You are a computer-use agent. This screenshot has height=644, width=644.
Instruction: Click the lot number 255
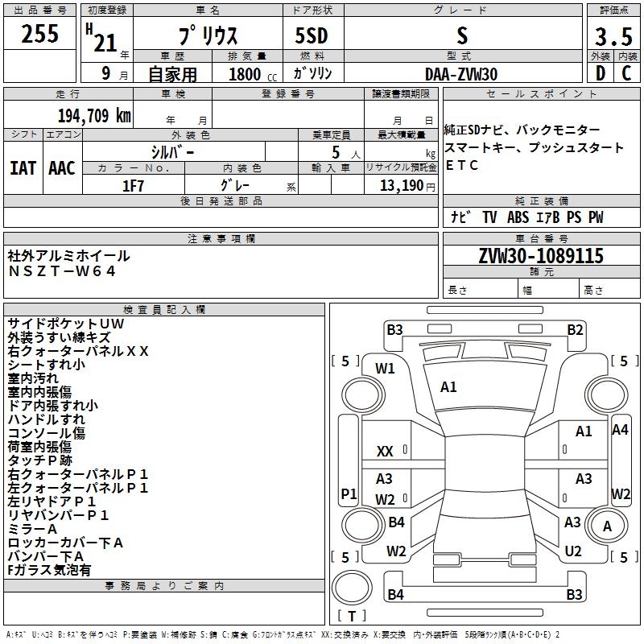(x=39, y=35)
